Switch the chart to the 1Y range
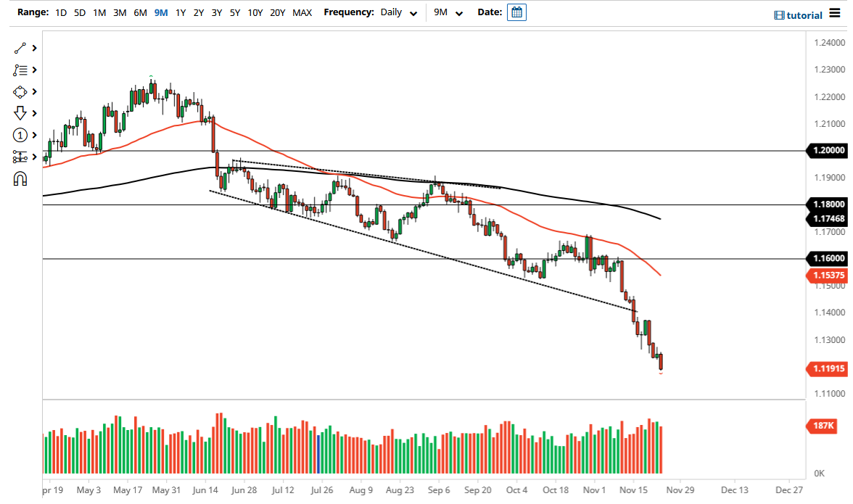Viewport: 853px width, 504px height. tap(181, 12)
